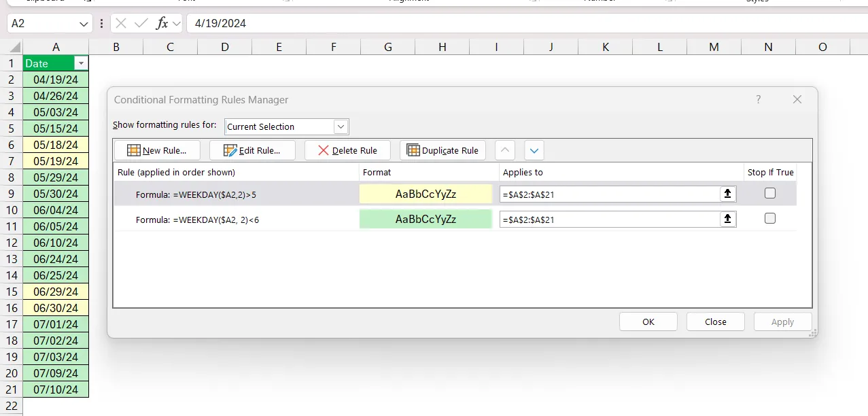
Task: Move rule down with the down arrow
Action: click(x=534, y=150)
